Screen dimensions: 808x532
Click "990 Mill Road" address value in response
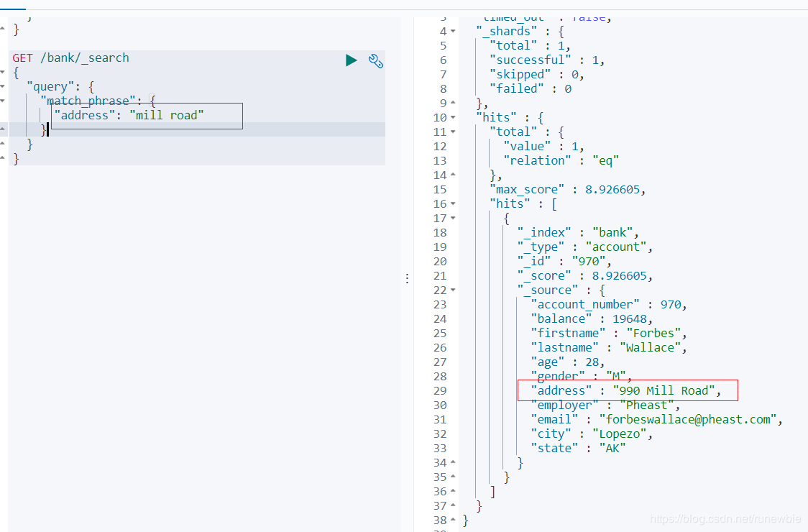coord(664,391)
